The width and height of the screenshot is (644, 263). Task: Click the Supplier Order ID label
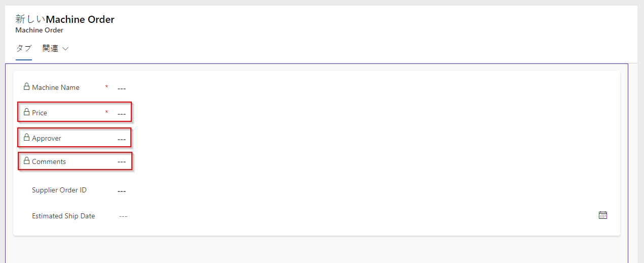pos(59,190)
